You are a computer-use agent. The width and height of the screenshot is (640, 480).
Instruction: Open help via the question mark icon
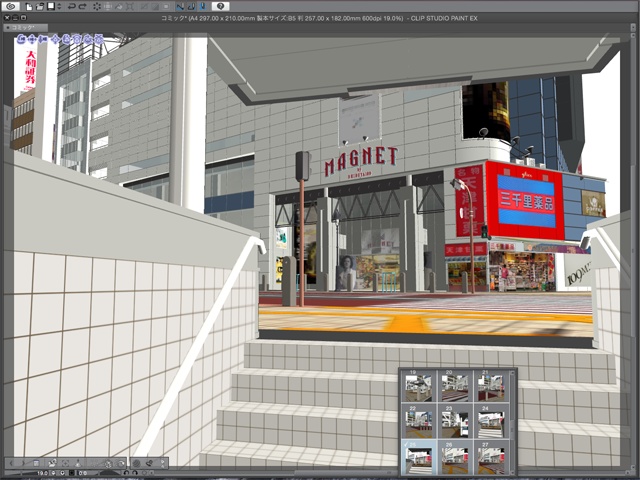(x=220, y=6)
